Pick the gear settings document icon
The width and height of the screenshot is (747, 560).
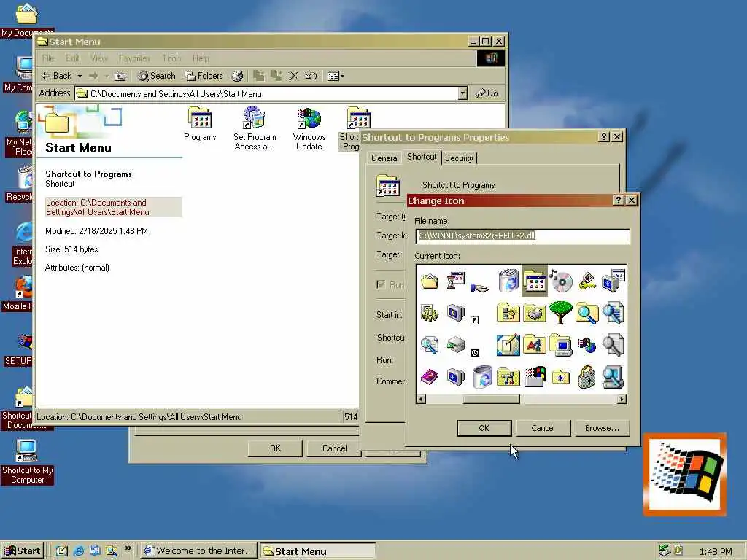point(429,313)
